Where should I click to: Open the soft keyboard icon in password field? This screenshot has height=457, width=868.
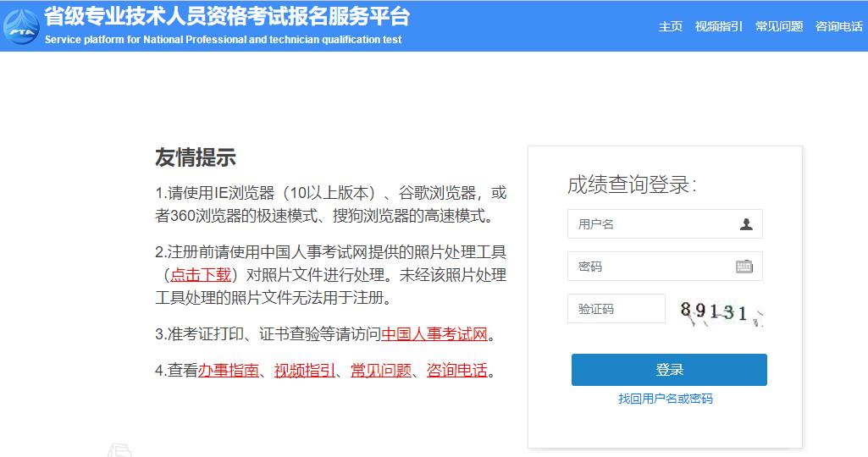coord(744,267)
